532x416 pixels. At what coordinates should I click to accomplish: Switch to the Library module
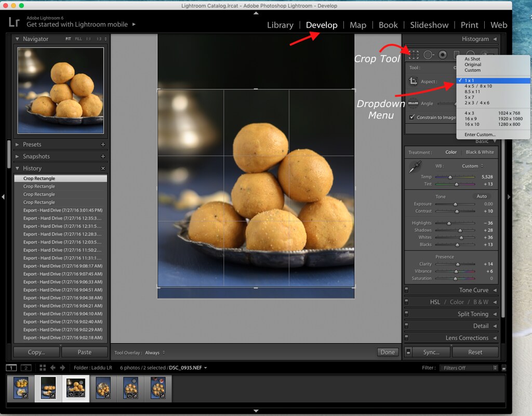tap(280, 25)
